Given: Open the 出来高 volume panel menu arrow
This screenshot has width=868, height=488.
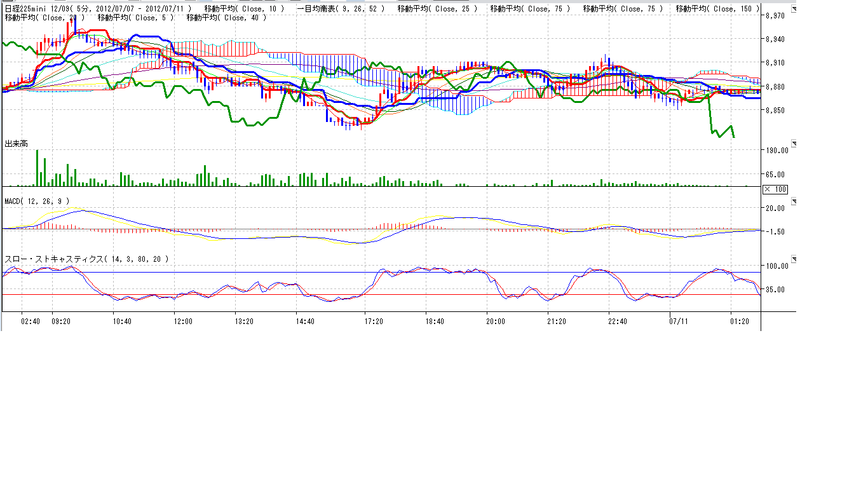Looking at the screenshot, I should [793, 144].
